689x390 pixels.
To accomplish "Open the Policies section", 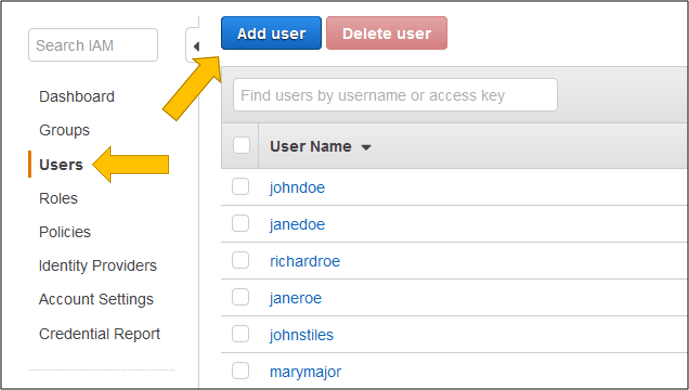I will (65, 232).
